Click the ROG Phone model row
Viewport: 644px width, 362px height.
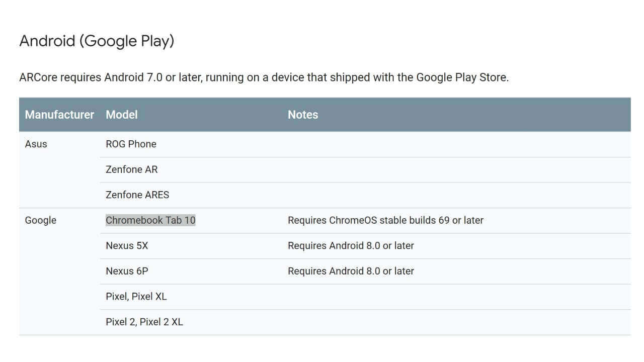pos(131,144)
